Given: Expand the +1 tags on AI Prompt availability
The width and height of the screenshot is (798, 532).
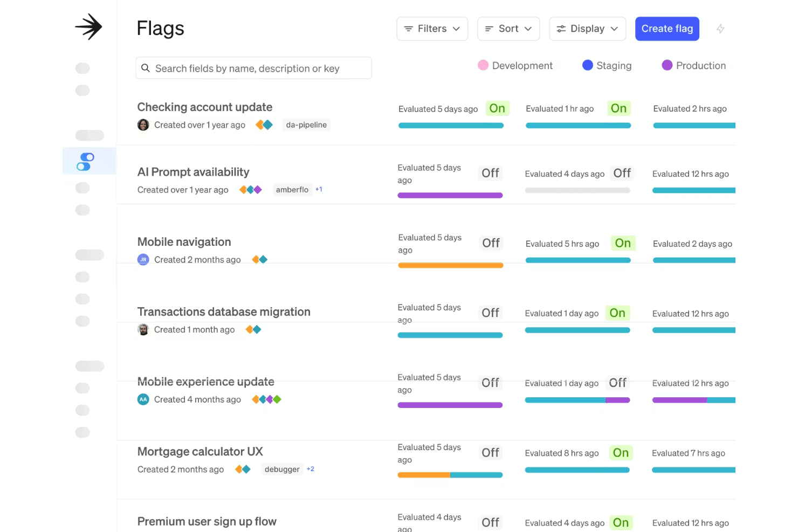Looking at the screenshot, I should (x=319, y=189).
